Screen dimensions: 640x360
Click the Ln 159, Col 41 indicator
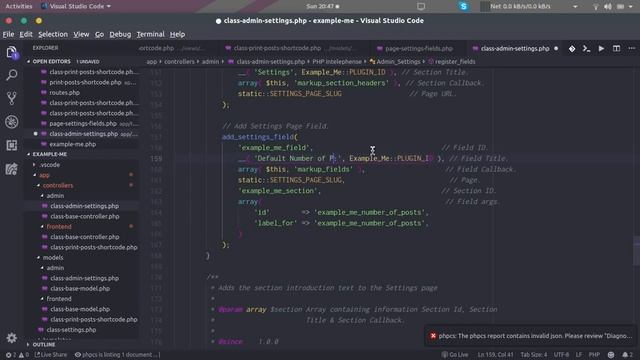tap(496, 355)
